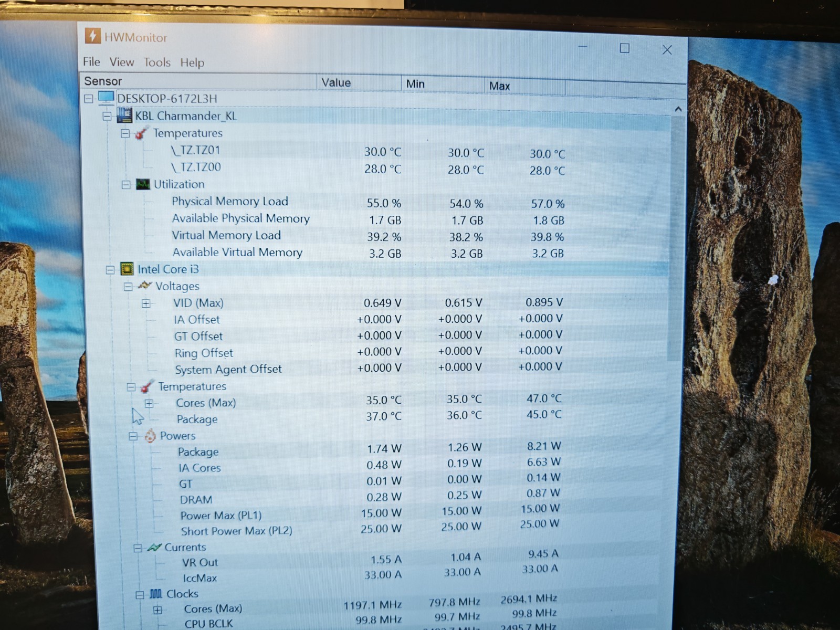Image resolution: width=840 pixels, height=630 pixels.
Task: Minimize the HWMonitor window
Action: pyautogui.click(x=583, y=47)
